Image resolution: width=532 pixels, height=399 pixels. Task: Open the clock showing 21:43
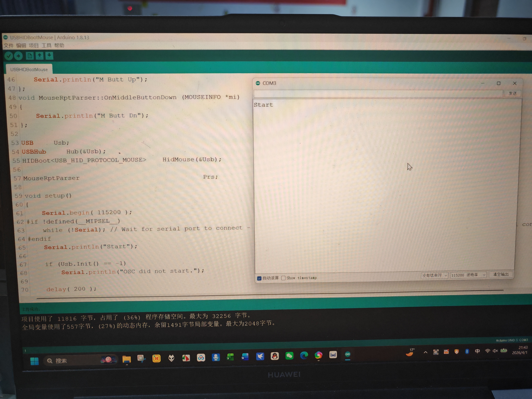pyautogui.click(x=520, y=350)
